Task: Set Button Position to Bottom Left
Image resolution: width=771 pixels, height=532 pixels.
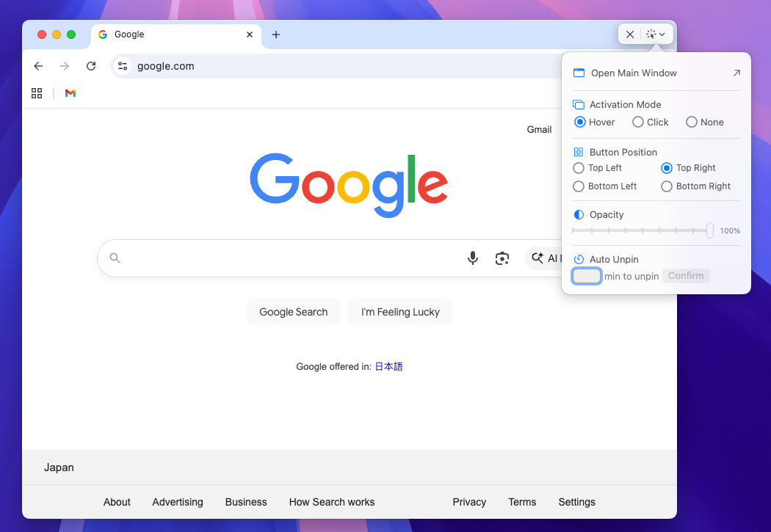Action: pyautogui.click(x=579, y=186)
